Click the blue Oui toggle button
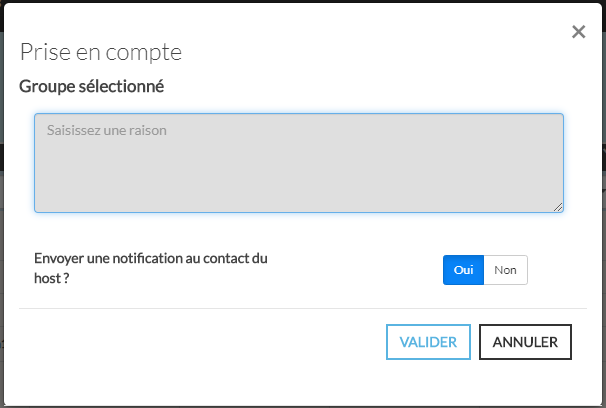 463,270
